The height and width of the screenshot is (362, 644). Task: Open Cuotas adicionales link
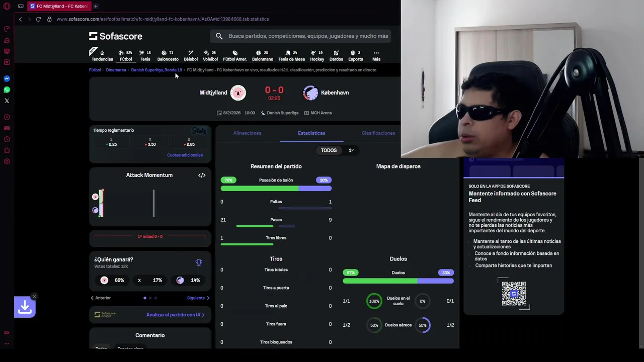click(185, 155)
